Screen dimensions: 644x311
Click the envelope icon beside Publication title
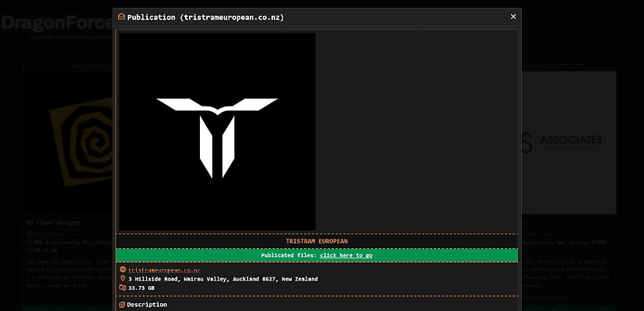[121, 17]
